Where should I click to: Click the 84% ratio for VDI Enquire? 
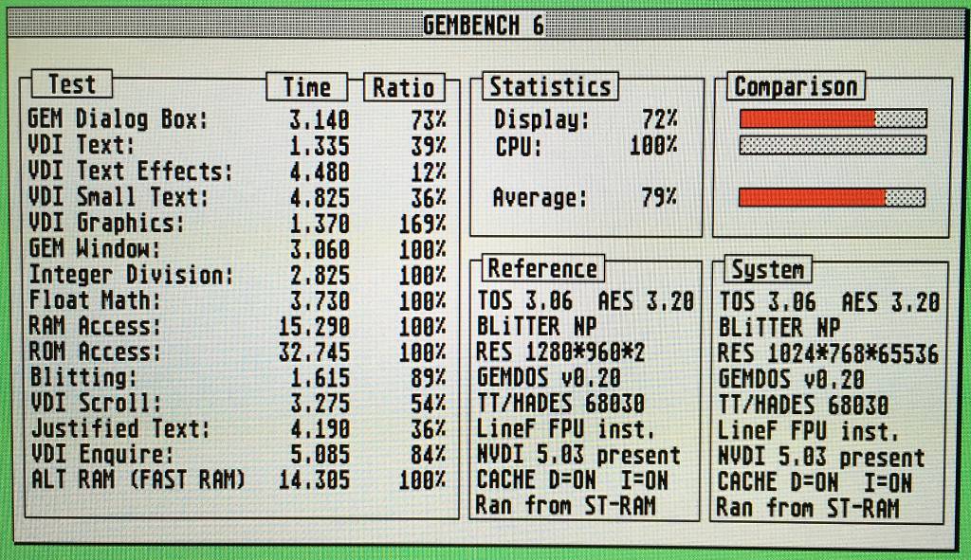(x=429, y=455)
